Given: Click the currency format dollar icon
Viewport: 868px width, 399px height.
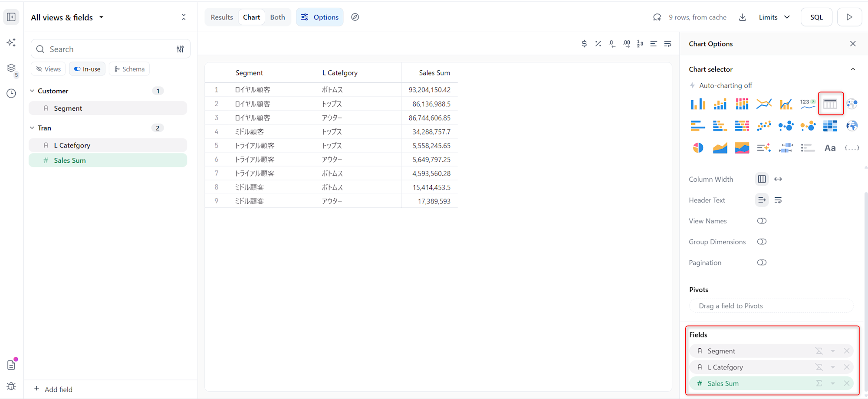Looking at the screenshot, I should coord(584,44).
